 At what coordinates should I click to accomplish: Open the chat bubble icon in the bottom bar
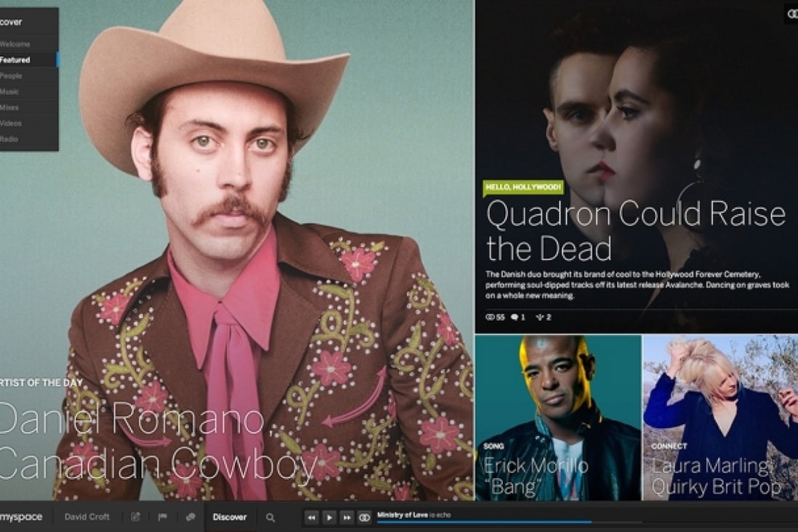191,517
